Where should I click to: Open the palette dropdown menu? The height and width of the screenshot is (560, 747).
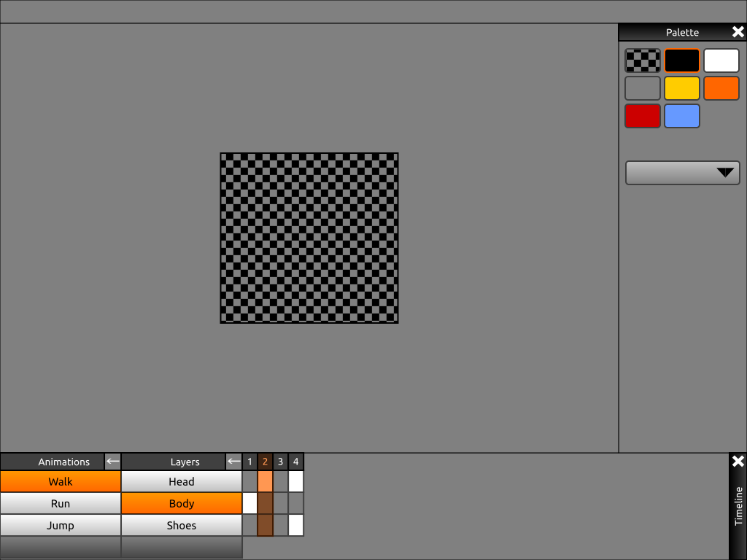(682, 172)
